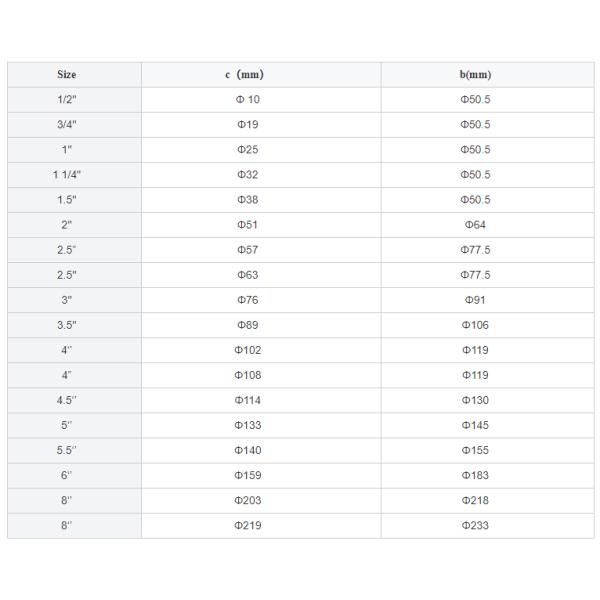
Task: Select the Φ219 cell
Action: tap(246, 525)
